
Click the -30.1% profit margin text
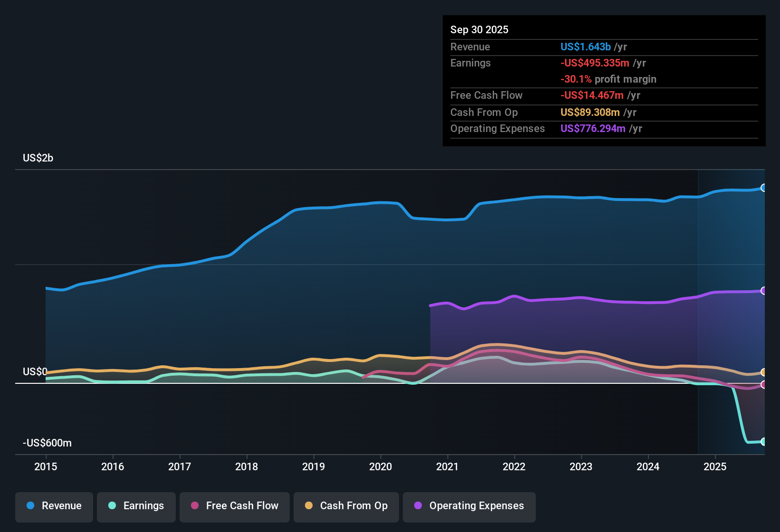[608, 79]
